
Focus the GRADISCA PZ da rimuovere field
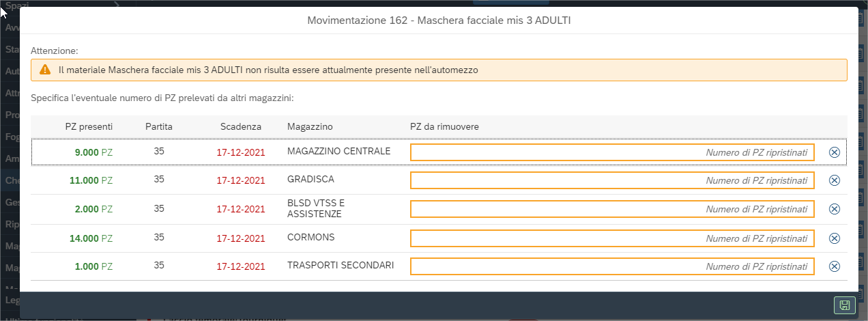tap(611, 180)
